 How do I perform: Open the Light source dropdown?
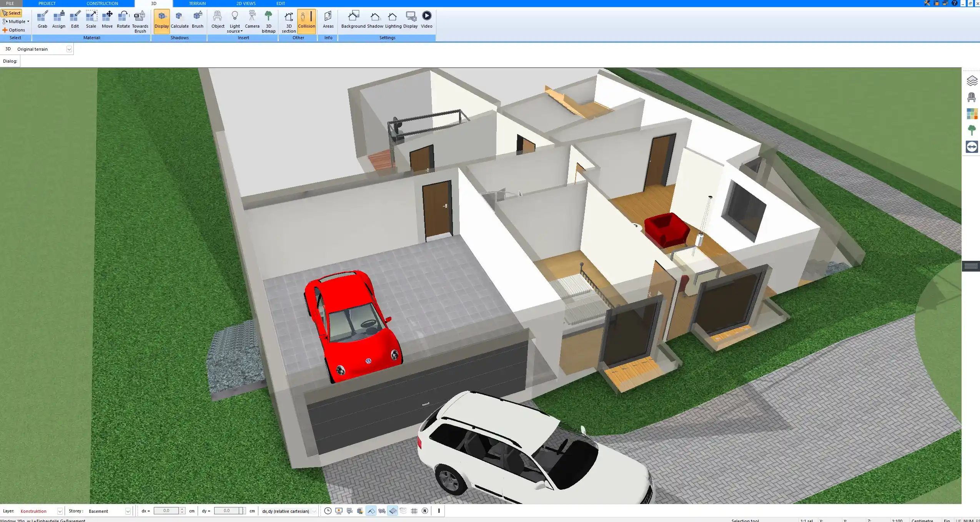click(x=235, y=22)
